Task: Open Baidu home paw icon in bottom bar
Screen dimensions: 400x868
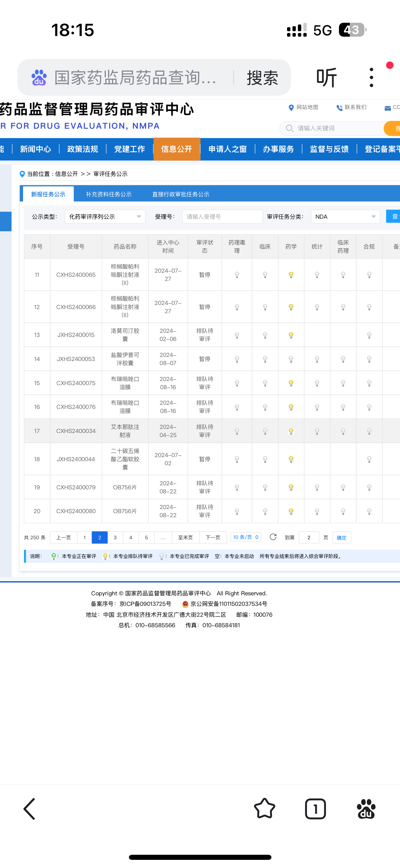Action: (366, 809)
